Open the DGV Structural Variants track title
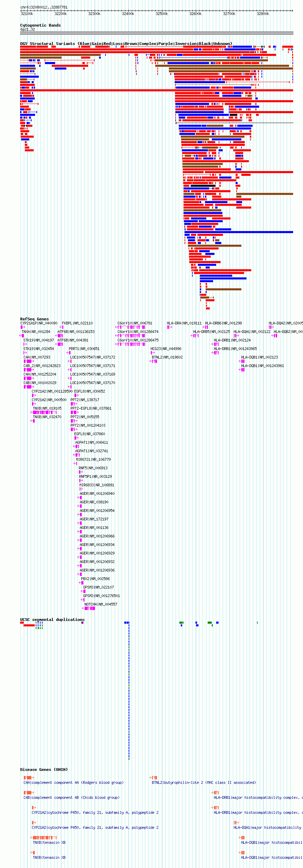 point(126,44)
